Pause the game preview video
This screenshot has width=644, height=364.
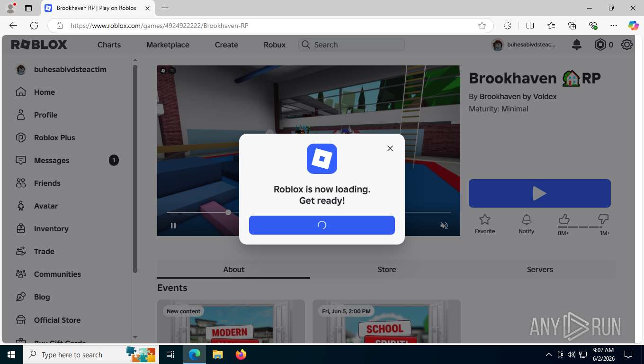[173, 226]
